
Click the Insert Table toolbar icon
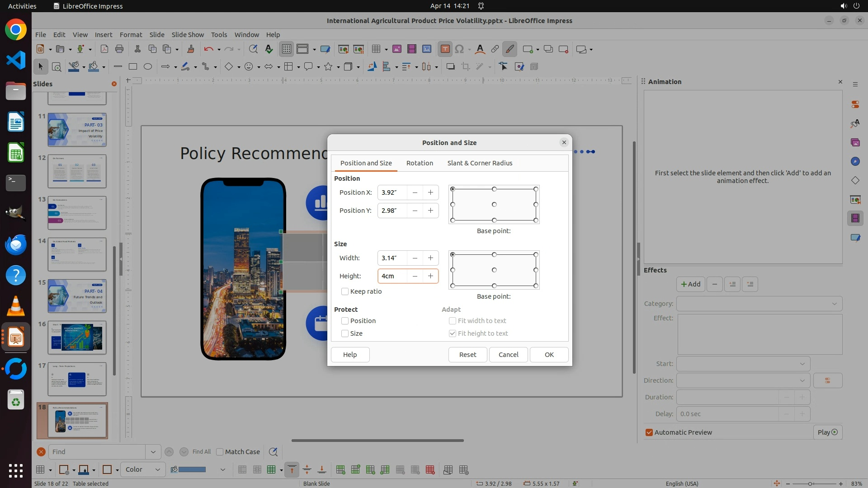[376, 49]
